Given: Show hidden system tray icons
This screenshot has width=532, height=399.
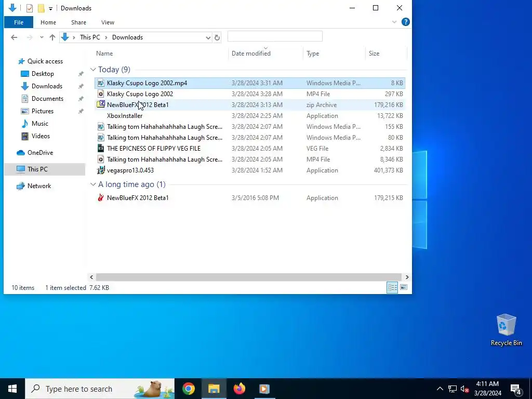Looking at the screenshot, I should tap(440, 389).
